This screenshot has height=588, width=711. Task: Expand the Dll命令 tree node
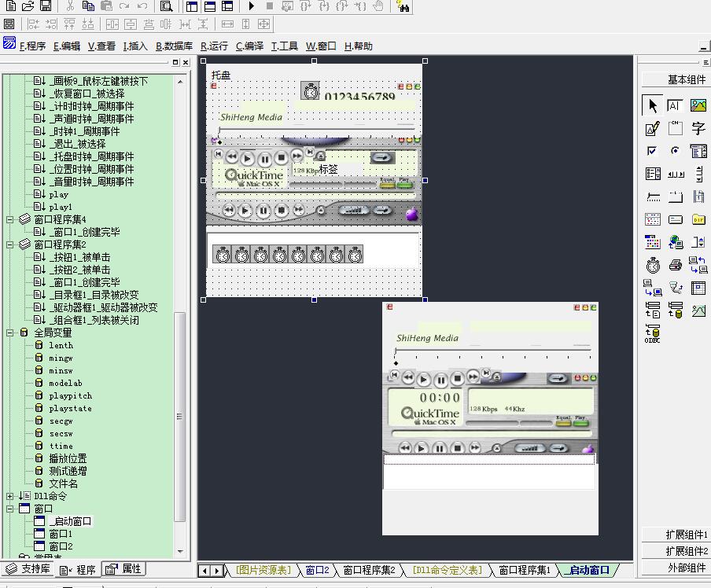[x=10, y=496]
